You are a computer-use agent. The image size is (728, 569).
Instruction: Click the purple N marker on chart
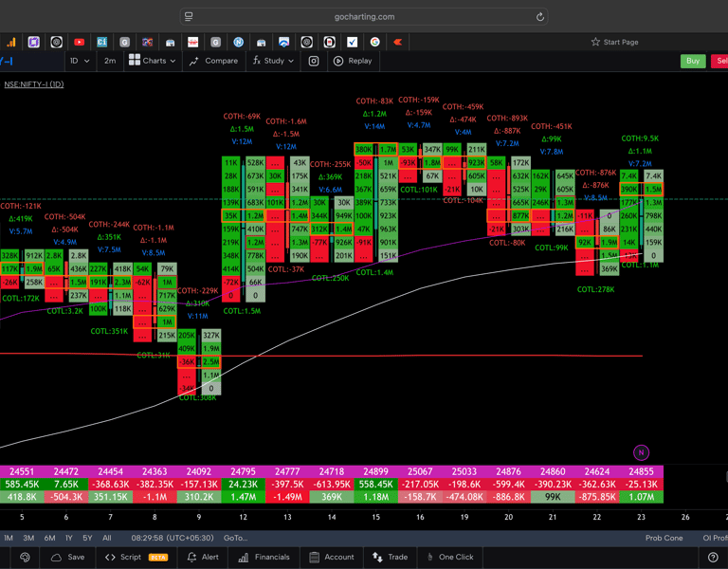pyautogui.click(x=641, y=452)
